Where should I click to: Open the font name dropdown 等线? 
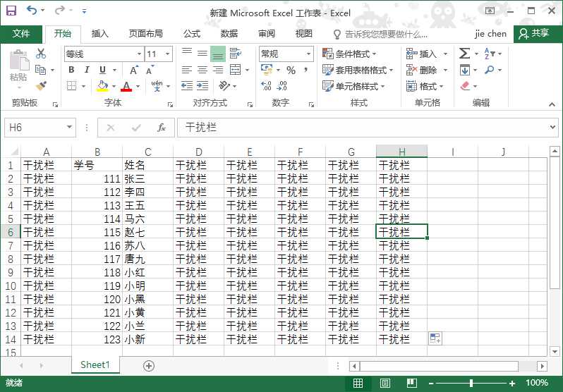click(139, 54)
